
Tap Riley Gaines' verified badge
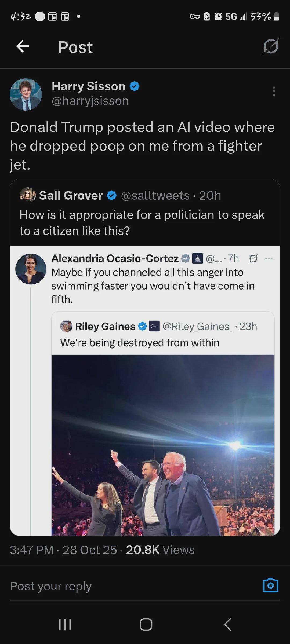142,326
